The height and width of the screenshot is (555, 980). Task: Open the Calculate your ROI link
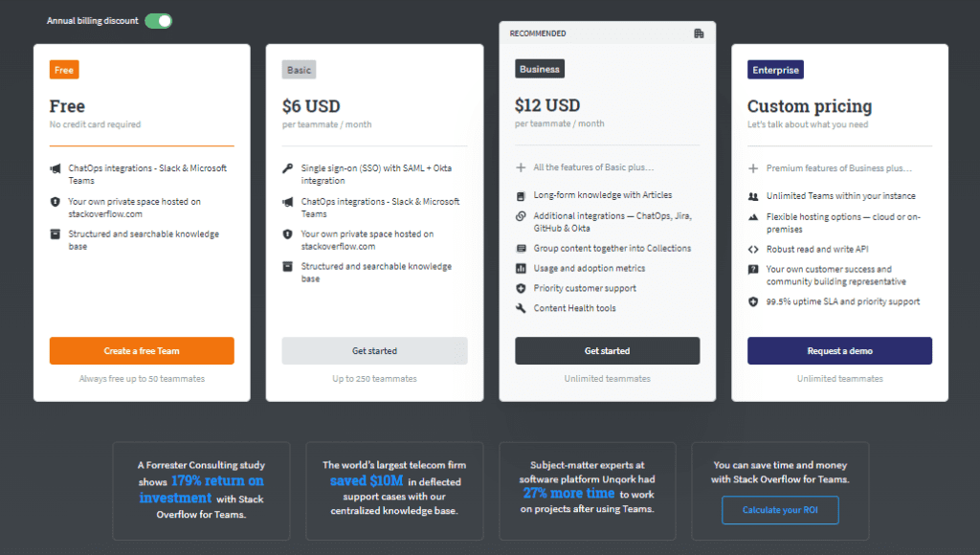coord(780,510)
